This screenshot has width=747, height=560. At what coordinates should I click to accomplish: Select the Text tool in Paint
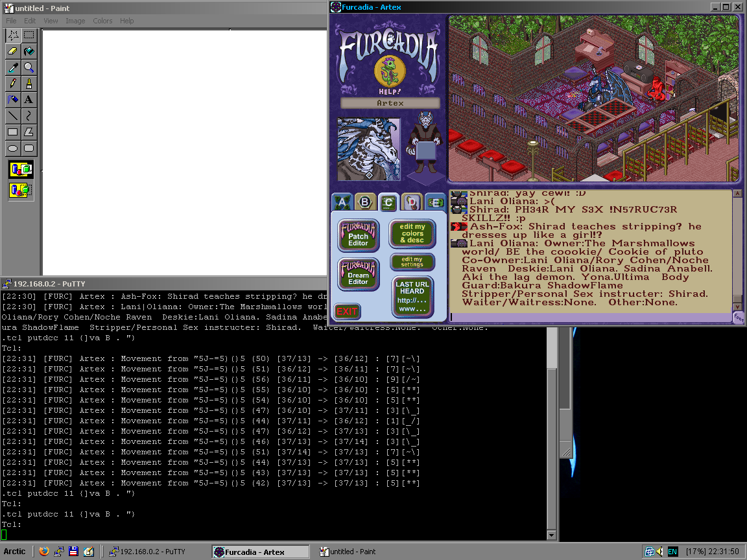pos(29,100)
